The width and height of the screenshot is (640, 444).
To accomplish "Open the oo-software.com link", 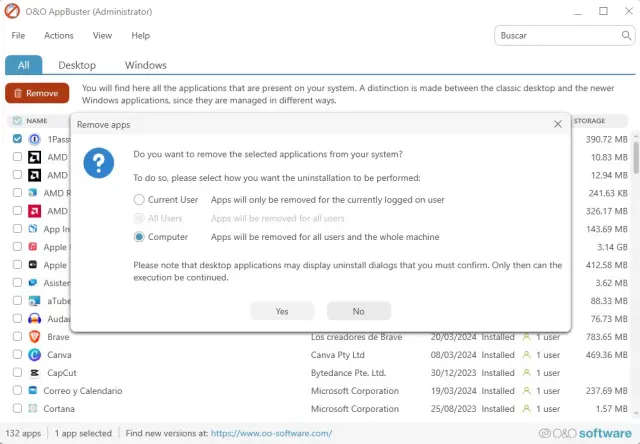I will 269,433.
